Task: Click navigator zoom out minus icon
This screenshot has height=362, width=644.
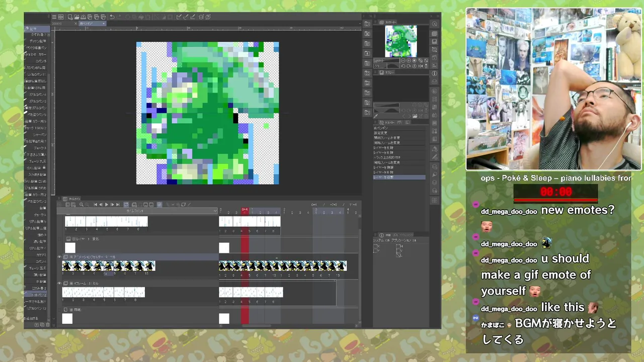Action: [403, 61]
